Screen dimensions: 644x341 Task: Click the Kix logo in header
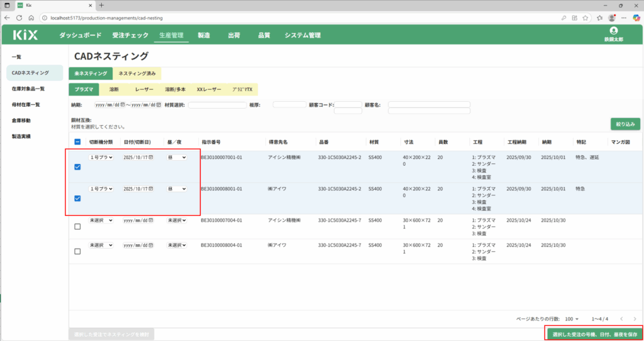pos(25,35)
